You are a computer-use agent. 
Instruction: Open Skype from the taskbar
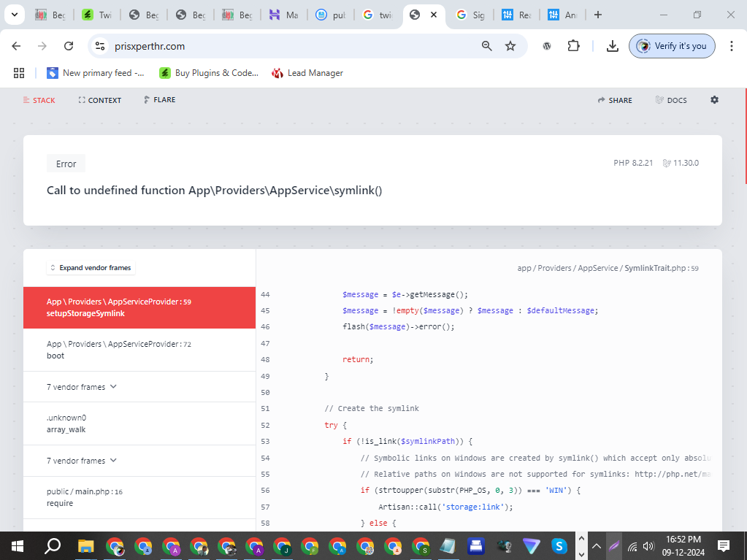(x=559, y=545)
